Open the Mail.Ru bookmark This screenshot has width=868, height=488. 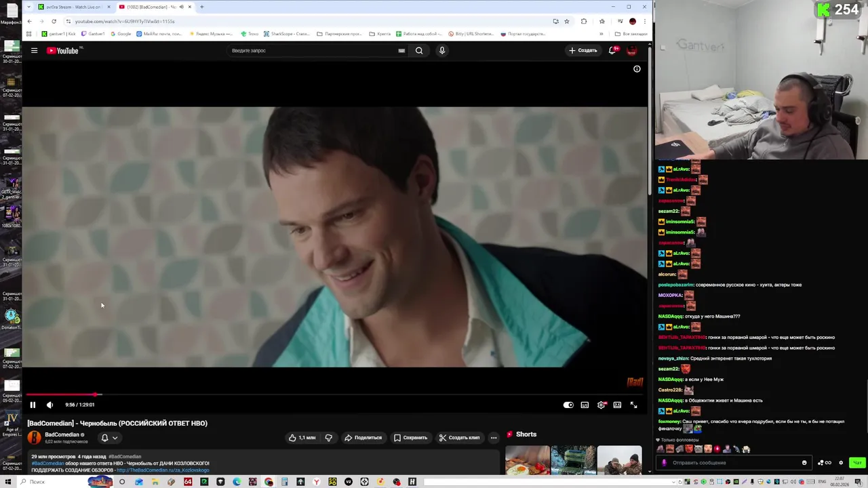tap(159, 34)
